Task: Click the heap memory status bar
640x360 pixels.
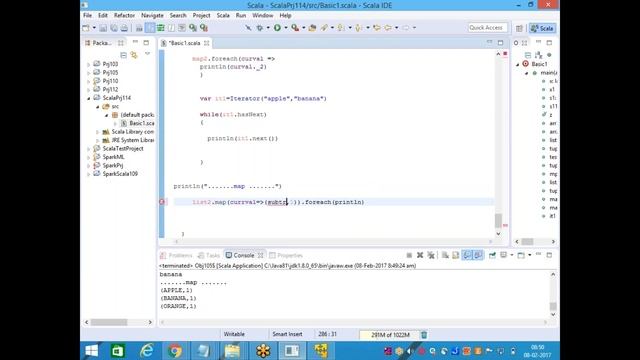Action: coord(390,335)
